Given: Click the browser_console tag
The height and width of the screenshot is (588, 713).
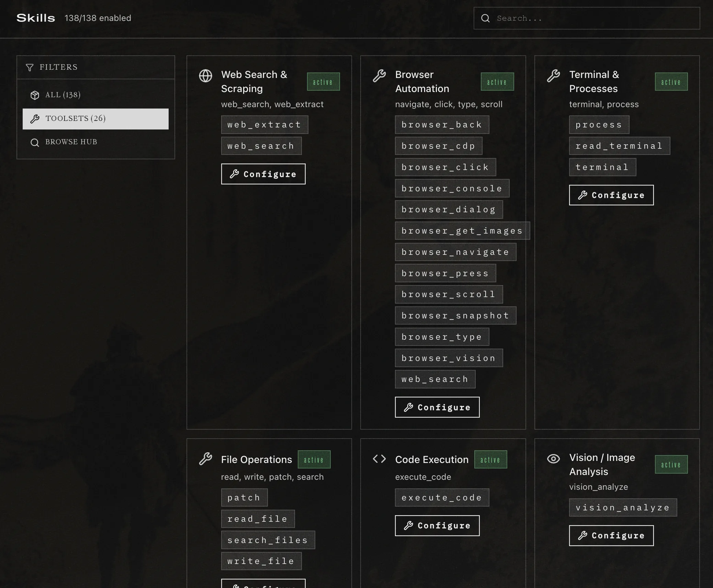Looking at the screenshot, I should pyautogui.click(x=452, y=188).
